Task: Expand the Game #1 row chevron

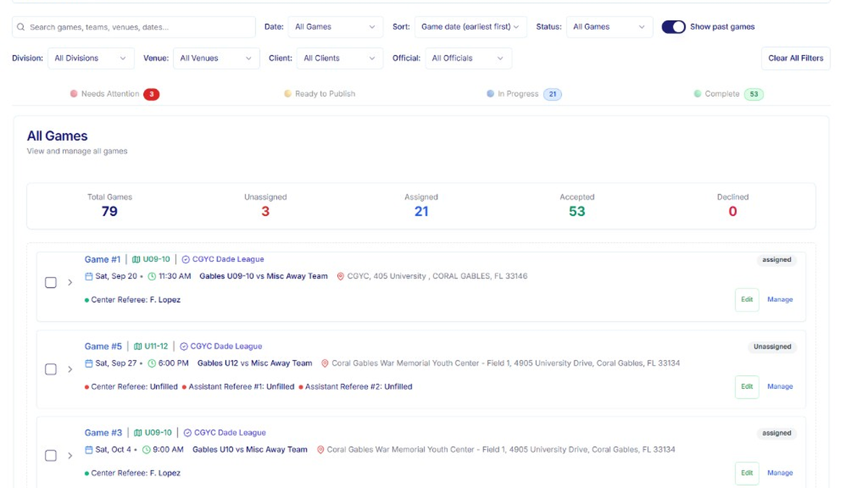Action: 70,283
